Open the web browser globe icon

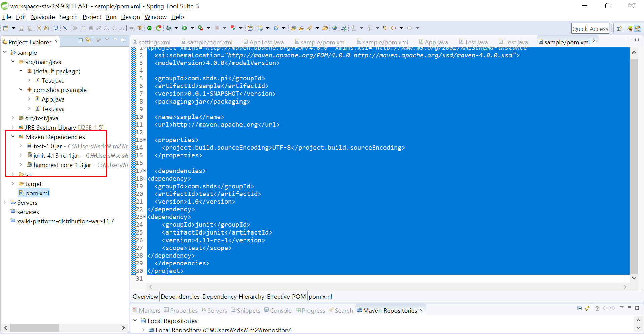[x=335, y=28]
